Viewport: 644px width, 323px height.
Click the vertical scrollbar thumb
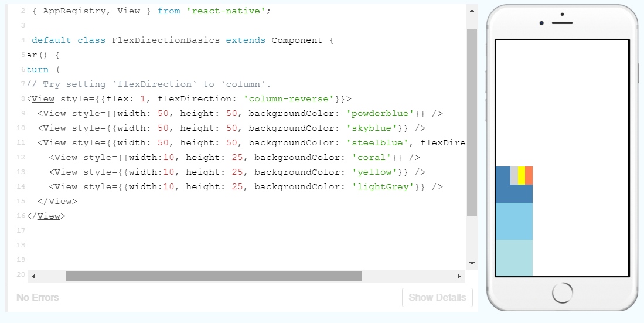click(x=472, y=122)
